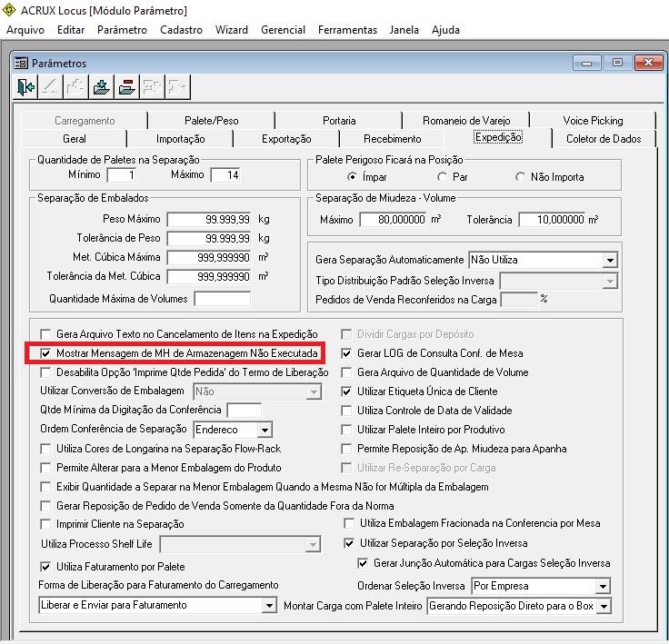Screen dimensions: 669x644
Task: Open the Arquivo menu
Action: pyautogui.click(x=25, y=30)
